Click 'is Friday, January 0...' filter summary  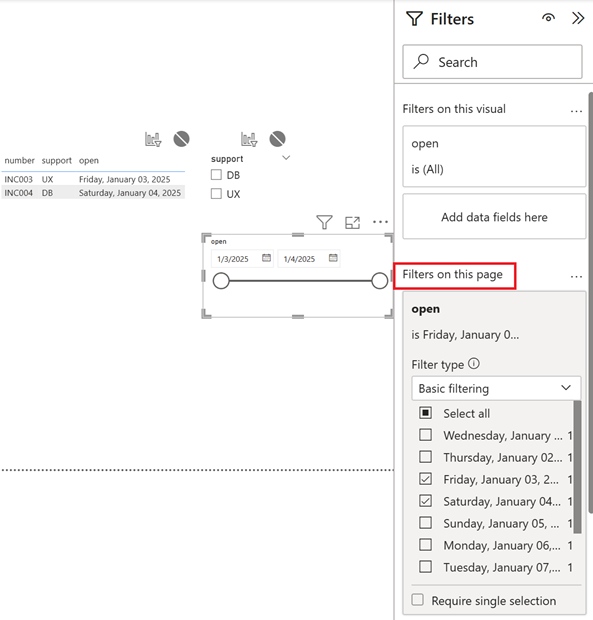click(465, 335)
